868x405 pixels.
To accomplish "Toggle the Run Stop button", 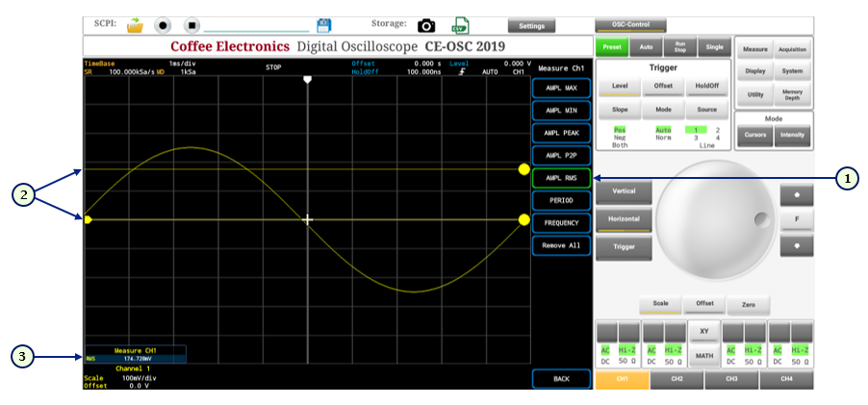I will click(x=678, y=46).
